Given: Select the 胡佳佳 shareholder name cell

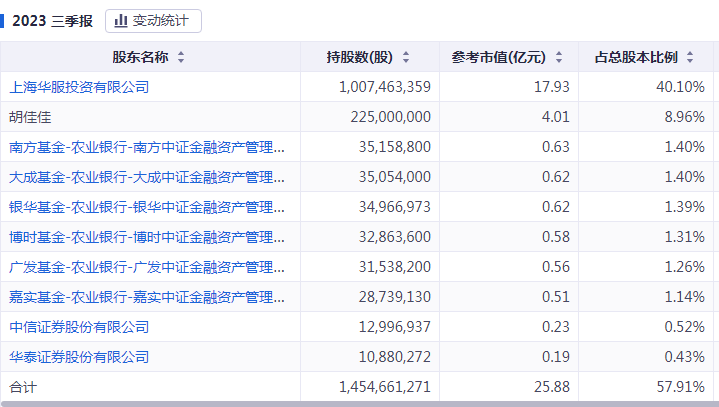Looking at the screenshot, I should click(29, 117).
